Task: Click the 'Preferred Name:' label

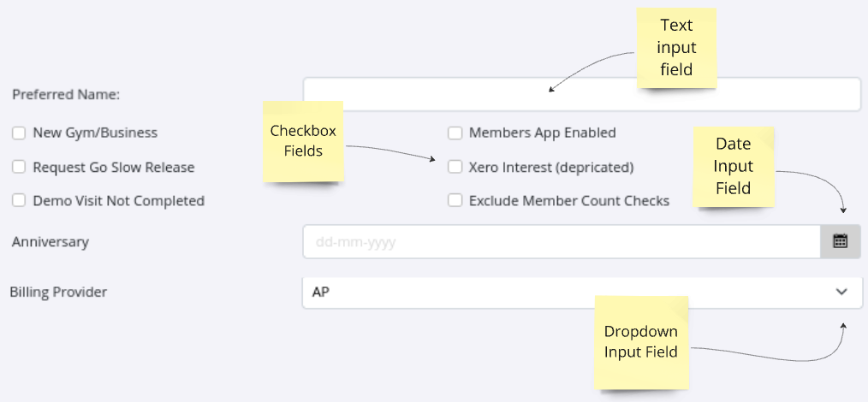Action: tap(66, 94)
